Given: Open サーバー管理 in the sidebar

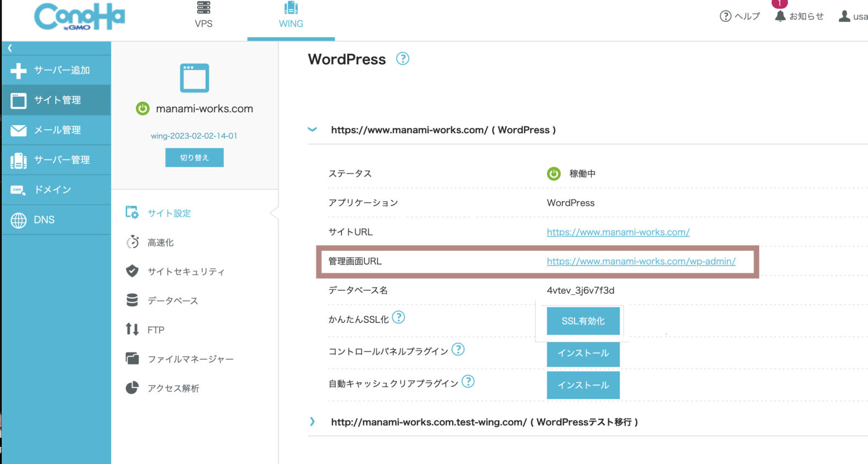Looking at the screenshot, I should click(x=56, y=160).
